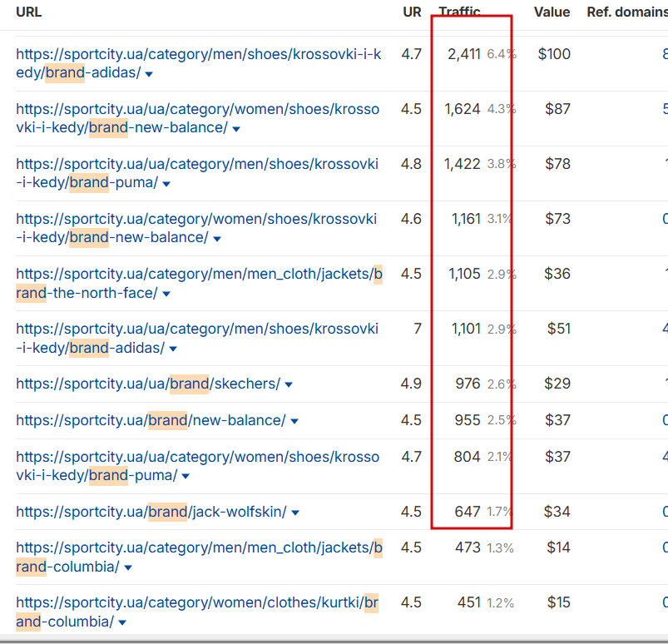Select the $29 value cell
Screen dimensions: 668x644
[557, 384]
